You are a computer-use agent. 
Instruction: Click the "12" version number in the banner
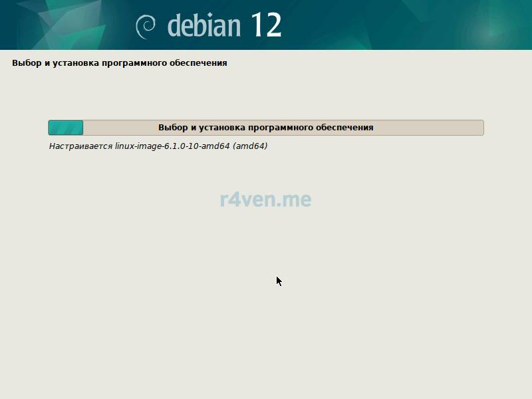click(266, 25)
